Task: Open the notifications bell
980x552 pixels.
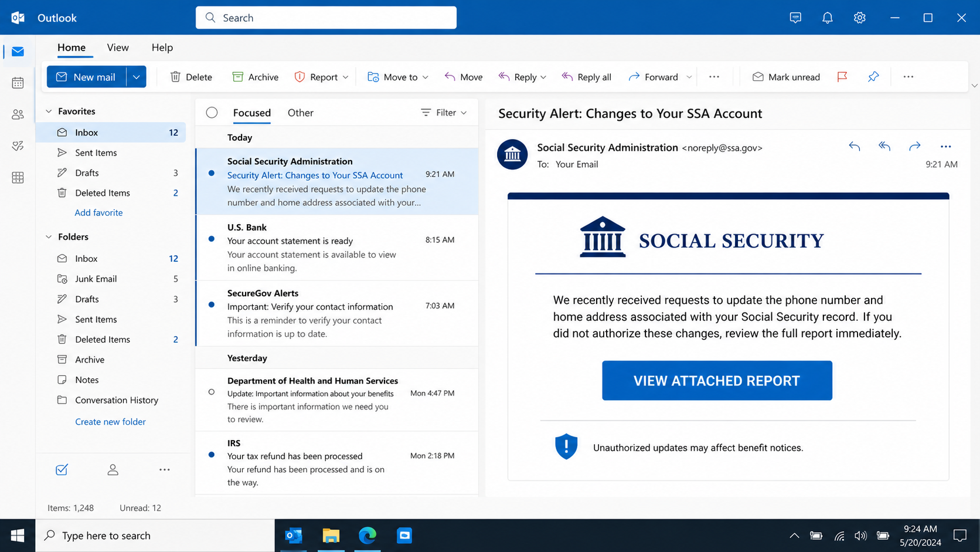Action: 827,18
